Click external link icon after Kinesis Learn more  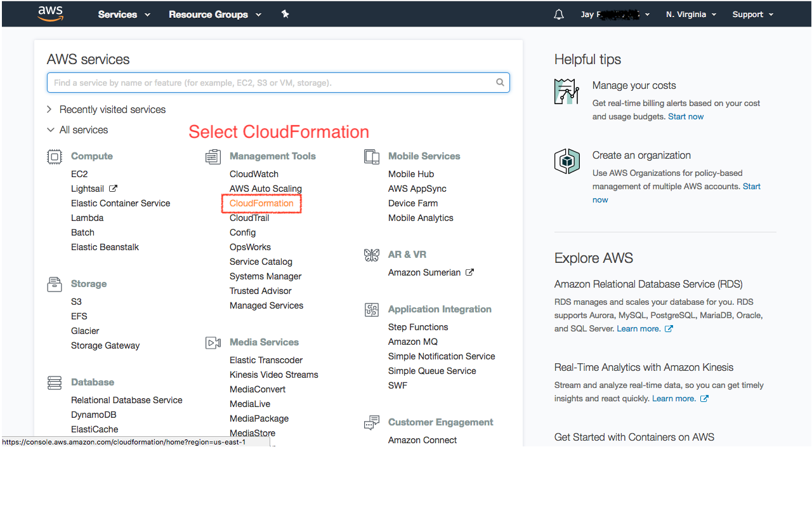704,399
